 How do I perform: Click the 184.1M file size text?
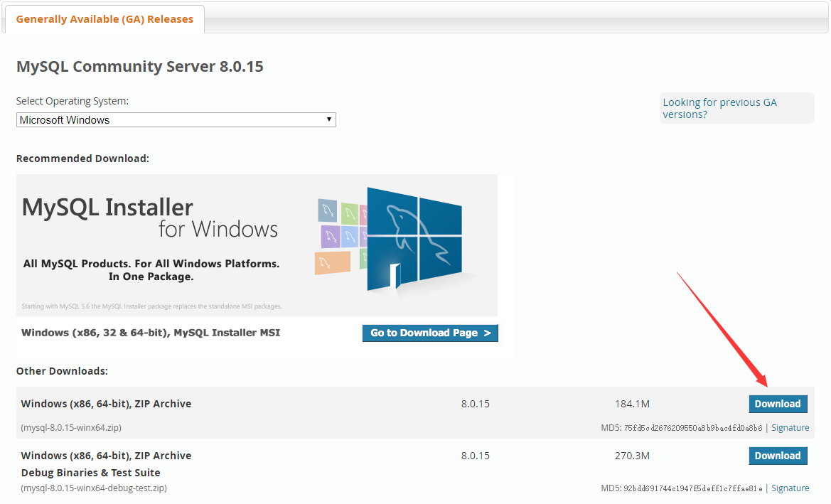pyautogui.click(x=632, y=403)
